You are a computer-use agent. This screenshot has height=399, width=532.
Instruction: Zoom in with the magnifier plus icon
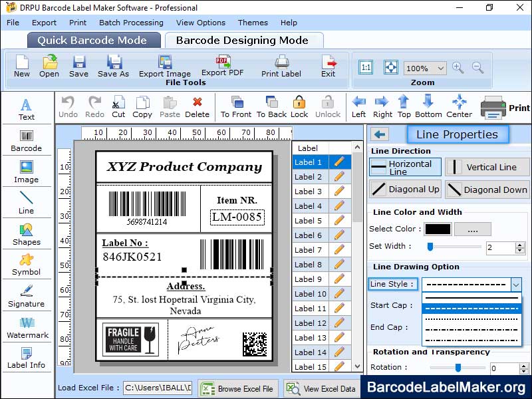click(458, 68)
